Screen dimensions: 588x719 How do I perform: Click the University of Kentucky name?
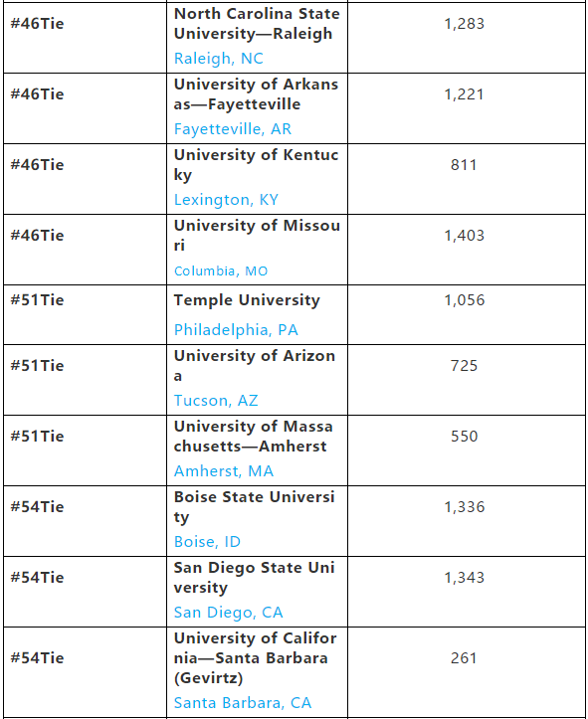[x=256, y=165]
